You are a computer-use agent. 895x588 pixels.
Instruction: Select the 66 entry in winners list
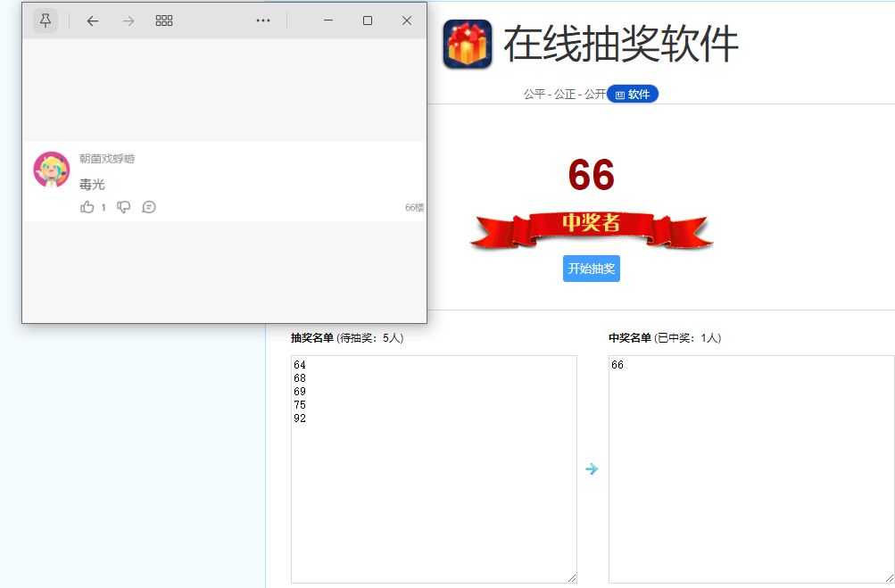617,365
